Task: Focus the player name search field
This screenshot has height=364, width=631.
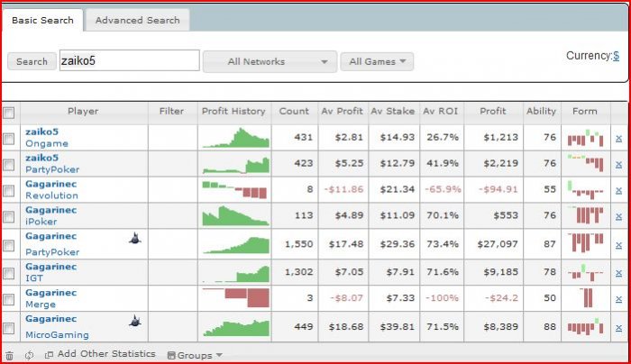Action: [130, 60]
